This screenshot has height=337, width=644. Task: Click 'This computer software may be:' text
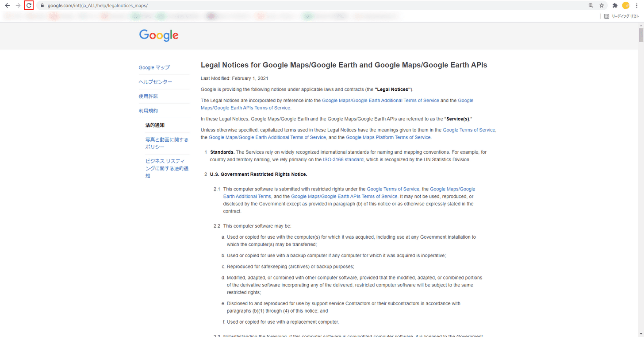pyautogui.click(x=257, y=226)
